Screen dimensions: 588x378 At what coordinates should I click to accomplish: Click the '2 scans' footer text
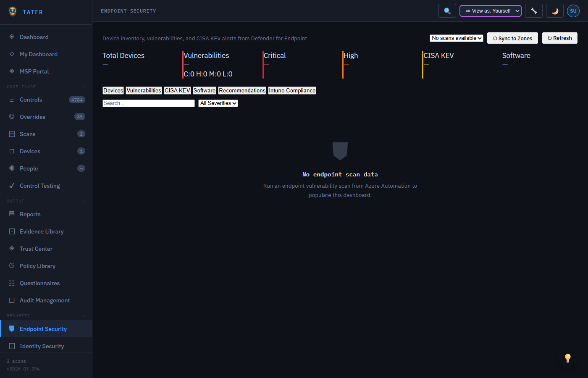coord(16,361)
